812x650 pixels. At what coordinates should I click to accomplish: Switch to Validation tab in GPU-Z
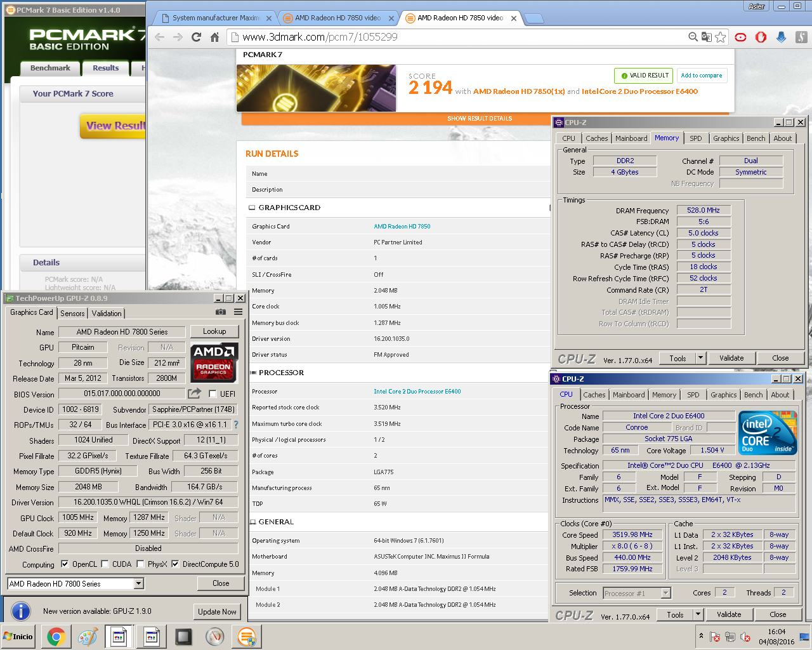point(107,313)
